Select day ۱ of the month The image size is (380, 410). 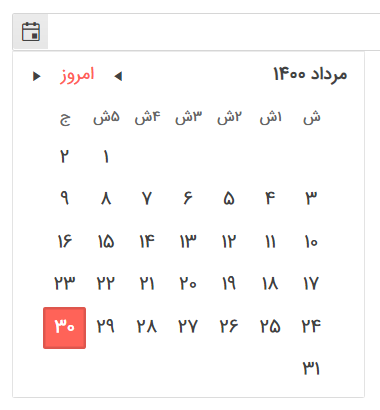106,156
